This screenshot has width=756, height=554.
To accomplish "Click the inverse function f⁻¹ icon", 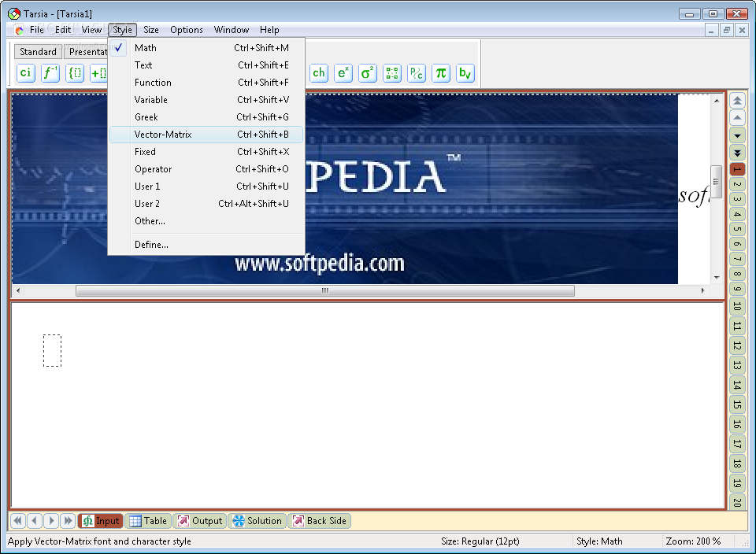I will 50,73.
